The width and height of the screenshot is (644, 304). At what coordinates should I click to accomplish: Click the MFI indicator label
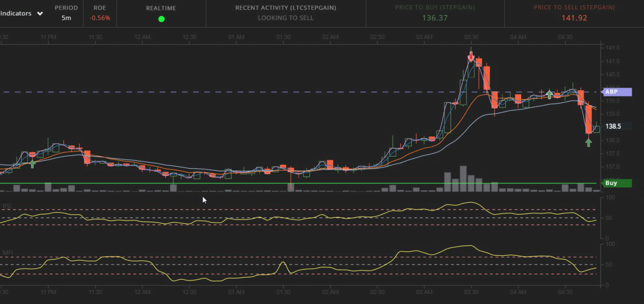[7, 253]
